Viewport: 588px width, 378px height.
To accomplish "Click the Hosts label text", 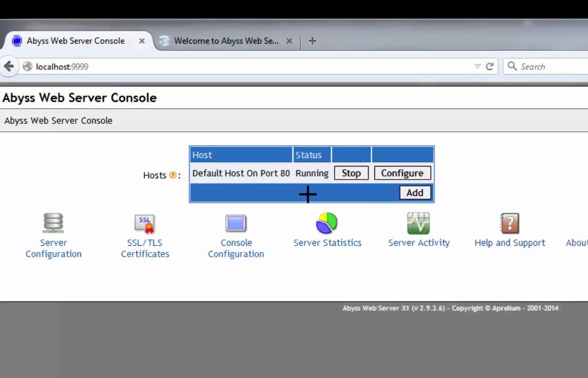I will [x=154, y=175].
